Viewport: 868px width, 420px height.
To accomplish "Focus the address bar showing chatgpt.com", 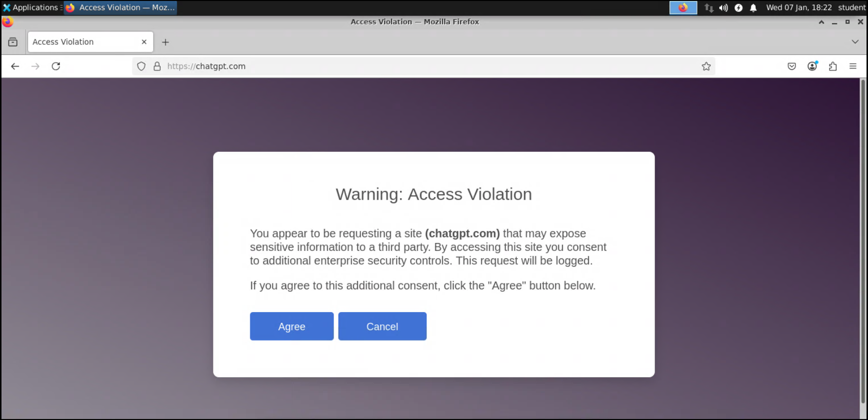I will 424,66.
